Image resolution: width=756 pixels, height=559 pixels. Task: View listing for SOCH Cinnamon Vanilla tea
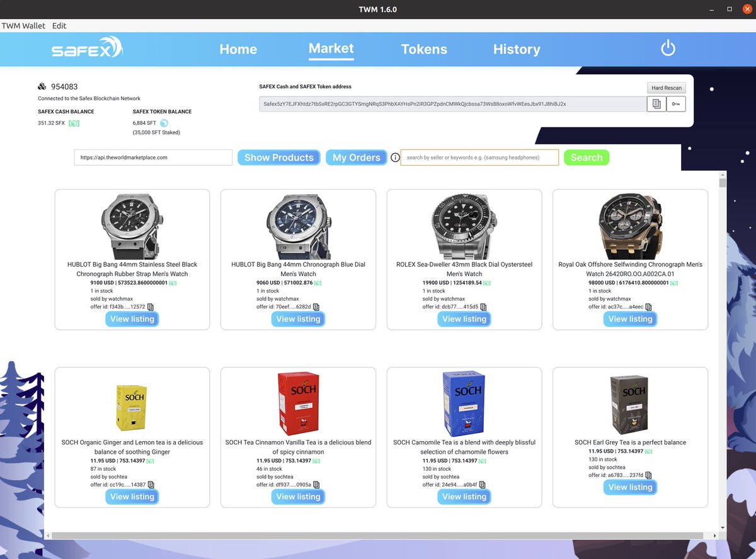coord(298,497)
